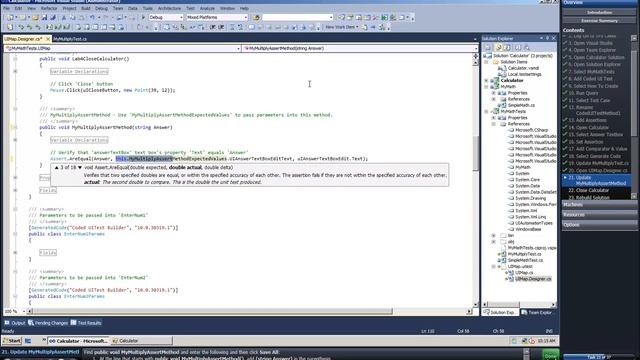Select the UIMap.Designer.cs tree item
This screenshot has width=640, height=360.
[x=533, y=279]
